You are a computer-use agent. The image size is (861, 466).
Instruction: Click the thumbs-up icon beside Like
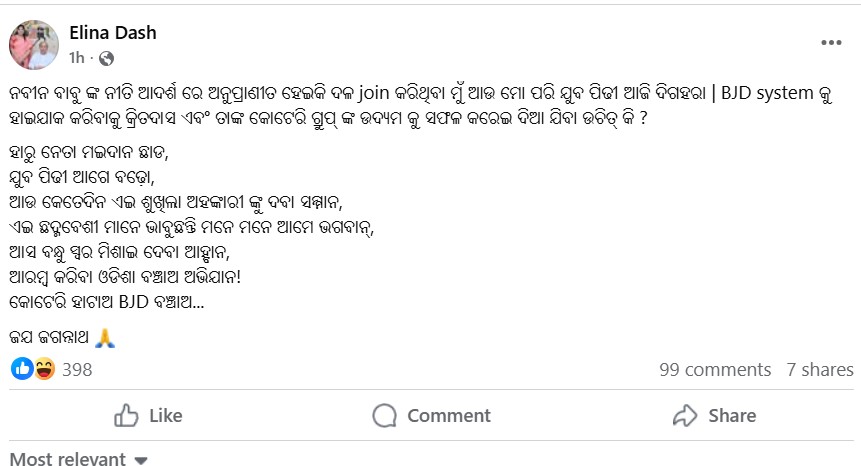(126, 415)
